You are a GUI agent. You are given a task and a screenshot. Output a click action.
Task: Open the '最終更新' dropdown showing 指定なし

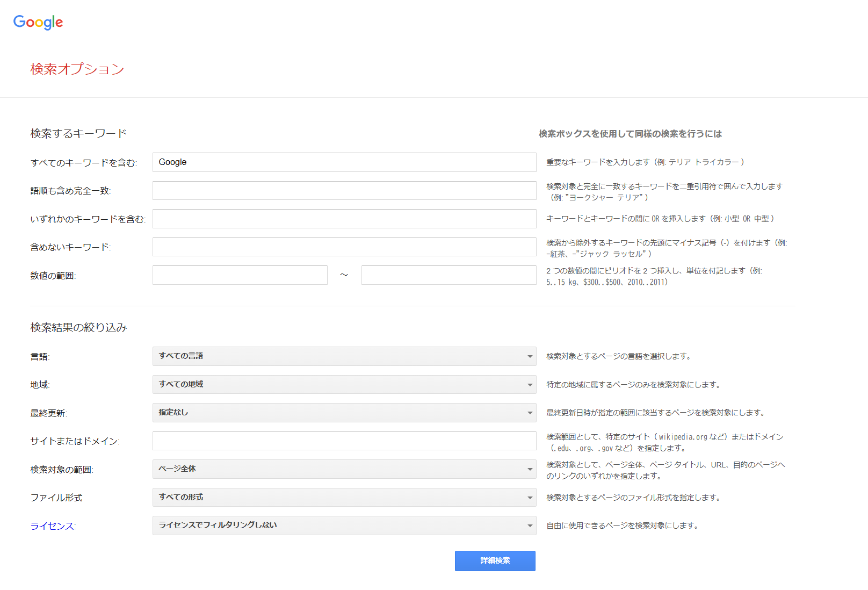344,413
